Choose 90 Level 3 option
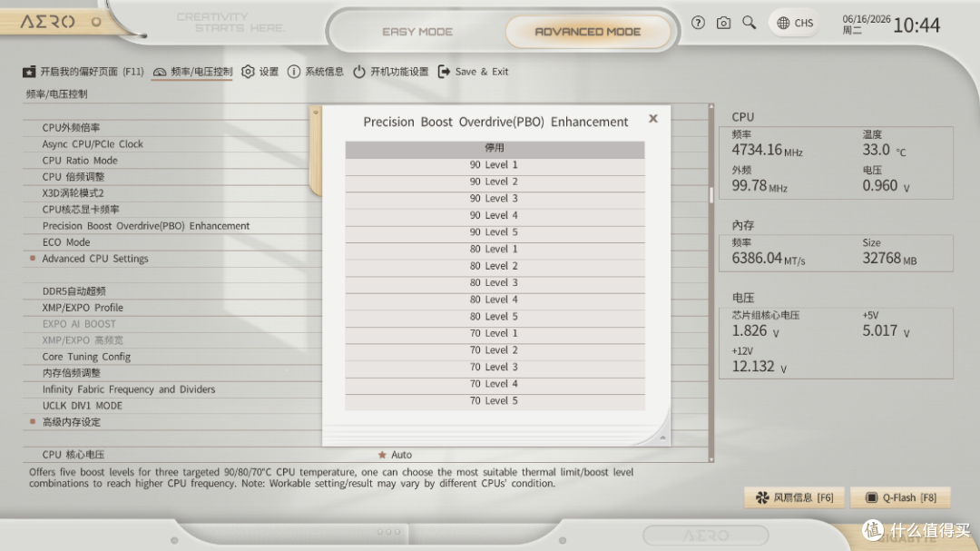This screenshot has height=551, width=980. 495,199
